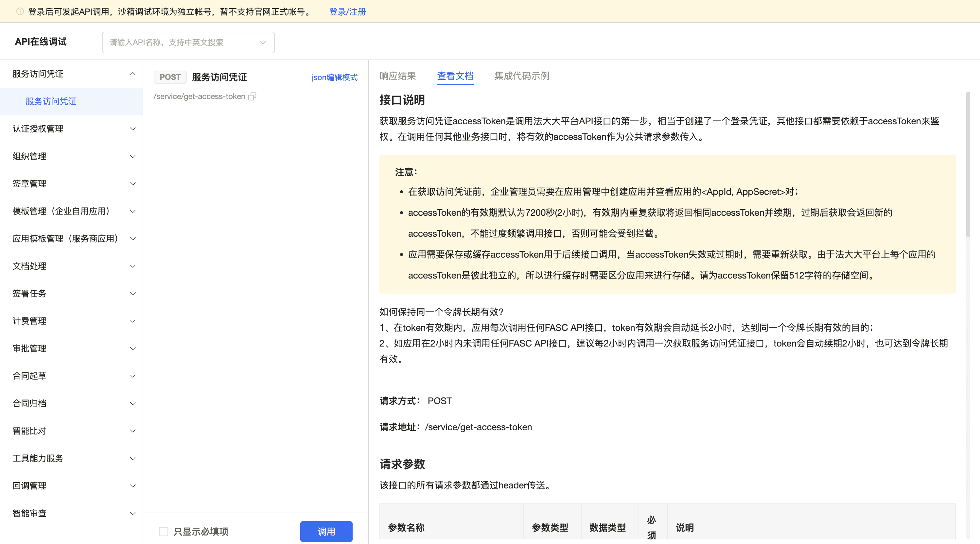Click the info icon in top banner
980x544 pixels.
click(x=20, y=11)
